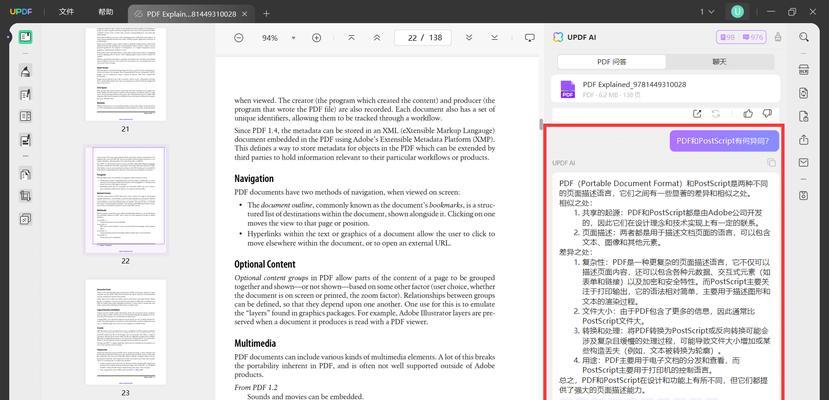Open search in the right toolbar
The image size is (829, 400).
[804, 37]
